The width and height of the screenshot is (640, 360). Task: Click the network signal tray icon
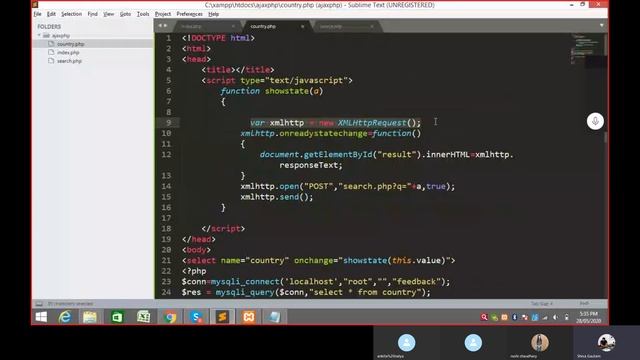(x=545, y=317)
